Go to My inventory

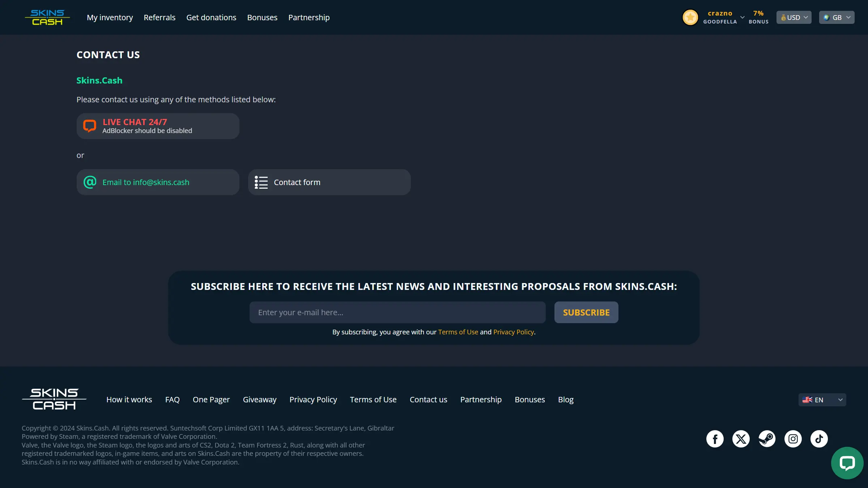110,17
